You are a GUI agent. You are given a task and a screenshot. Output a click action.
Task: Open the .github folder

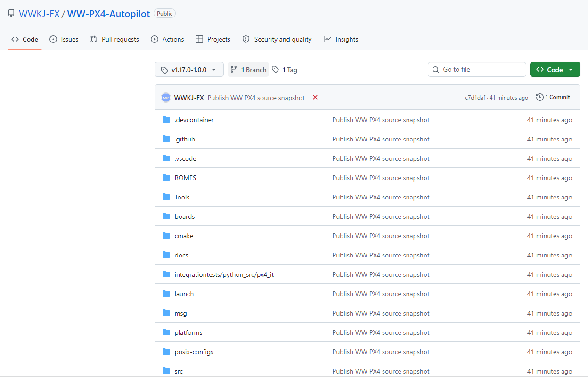click(185, 139)
